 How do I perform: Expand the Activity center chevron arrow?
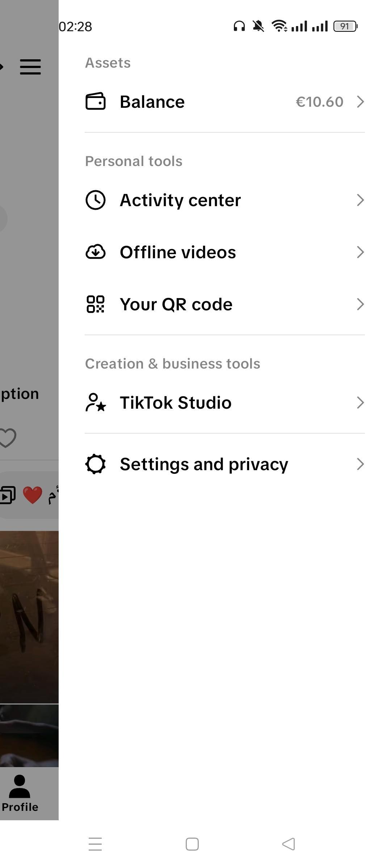[x=360, y=200]
